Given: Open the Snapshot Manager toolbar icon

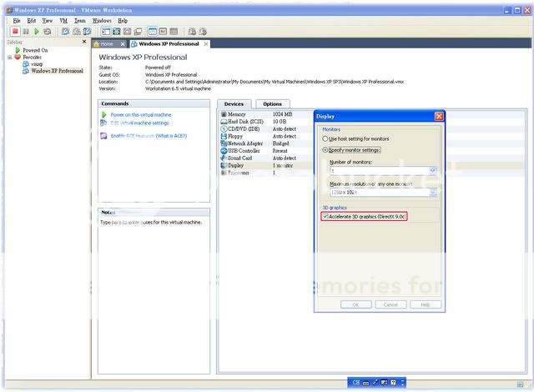Looking at the screenshot, I should (88, 32).
